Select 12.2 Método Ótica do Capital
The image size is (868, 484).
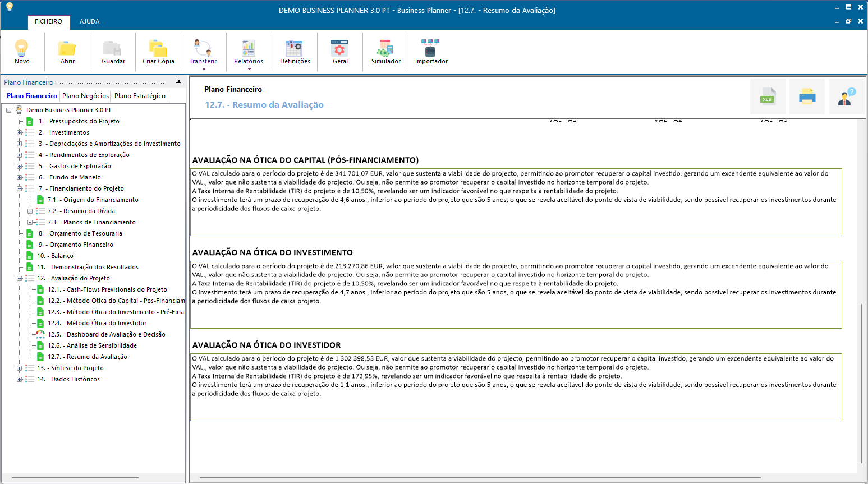[x=116, y=301]
